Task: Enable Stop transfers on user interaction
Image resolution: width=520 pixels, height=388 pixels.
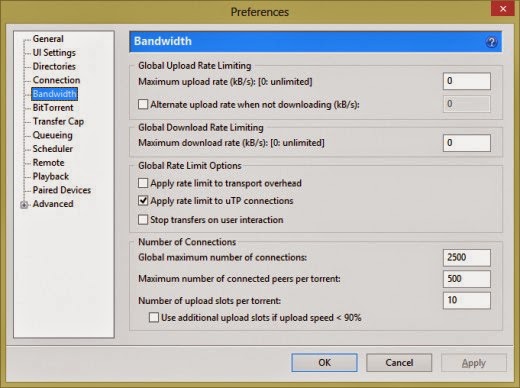Action: (143, 220)
